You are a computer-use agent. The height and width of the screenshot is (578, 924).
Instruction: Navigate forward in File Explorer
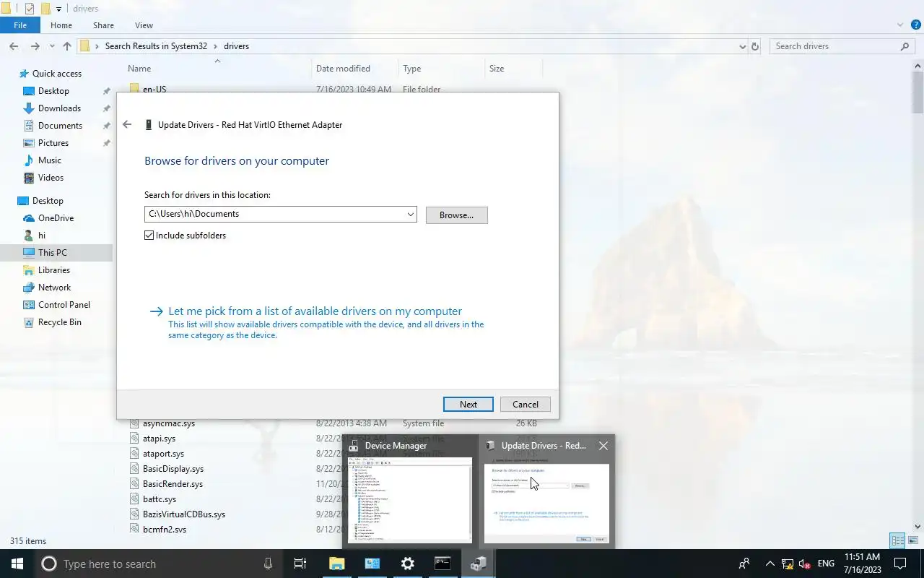(35, 46)
